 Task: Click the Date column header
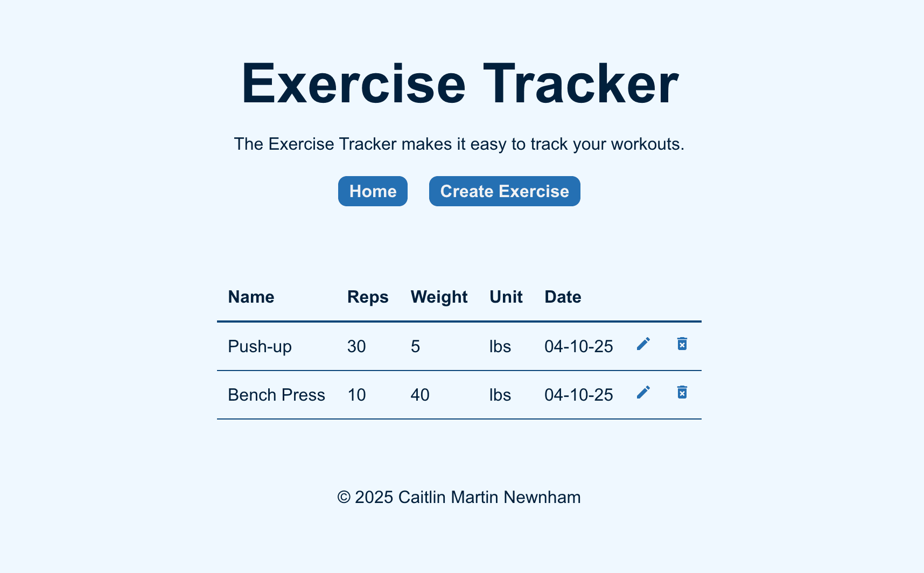click(562, 297)
